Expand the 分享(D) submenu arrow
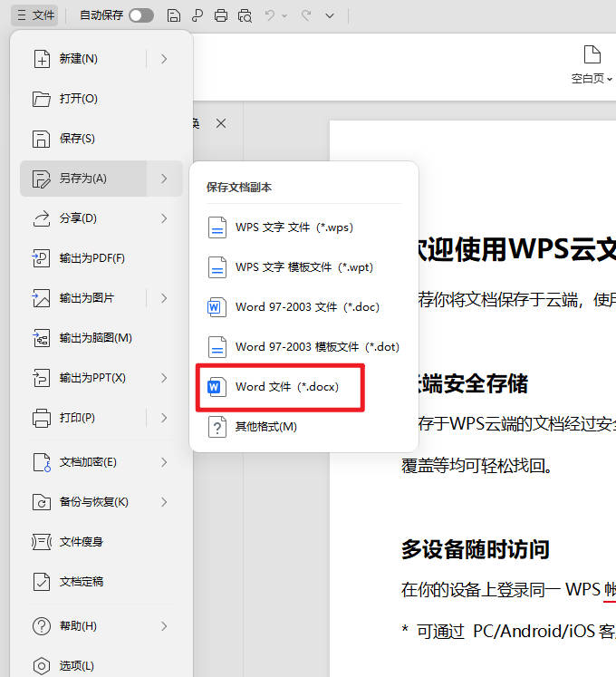 click(x=164, y=218)
